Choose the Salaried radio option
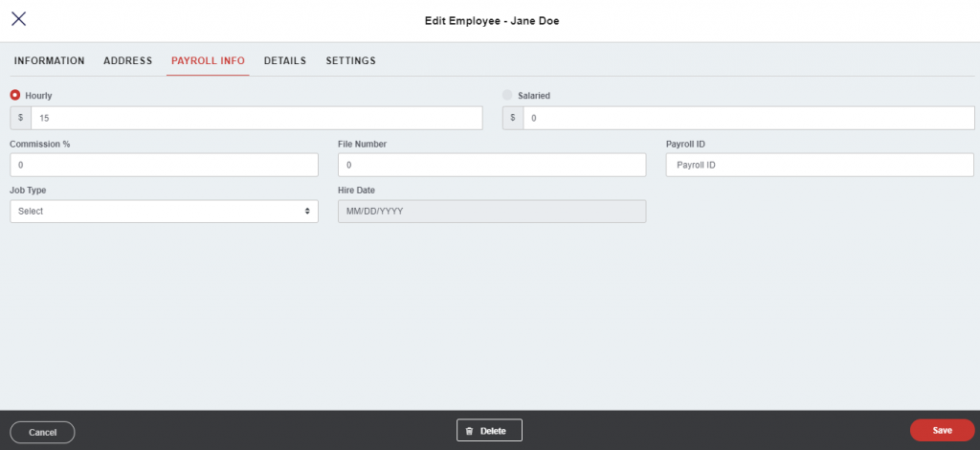Screen dimensions: 980x450 click(507, 96)
